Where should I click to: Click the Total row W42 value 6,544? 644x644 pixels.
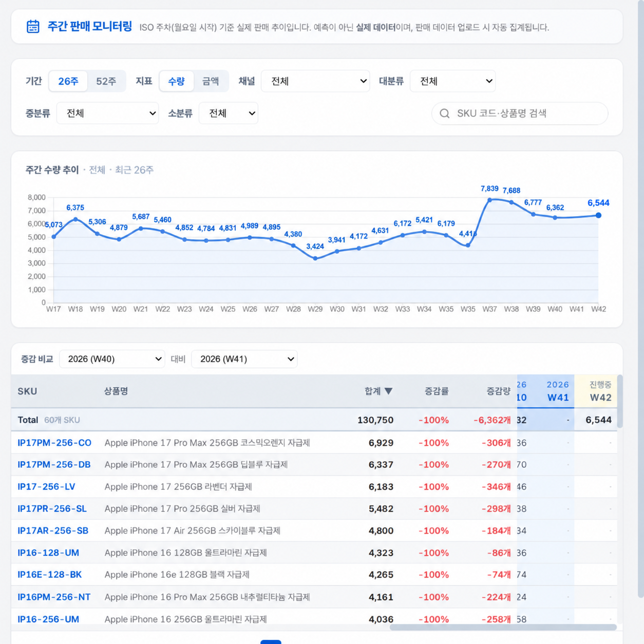[x=598, y=420]
